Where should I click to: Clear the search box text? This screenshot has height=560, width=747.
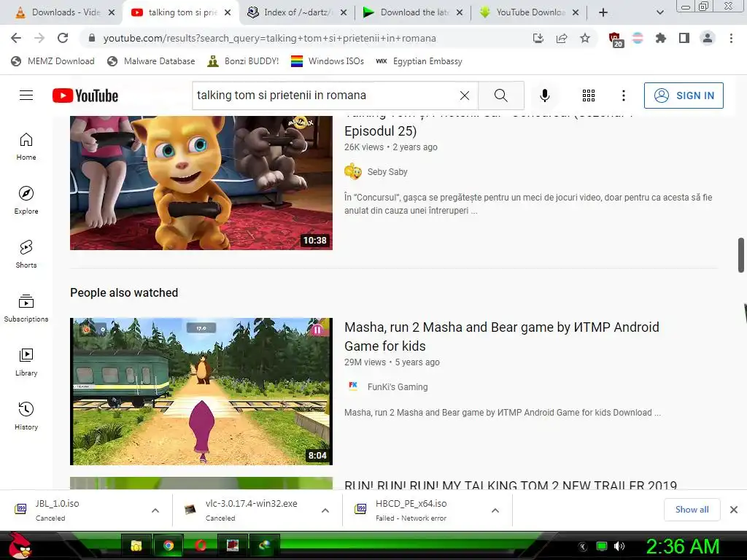(x=465, y=96)
